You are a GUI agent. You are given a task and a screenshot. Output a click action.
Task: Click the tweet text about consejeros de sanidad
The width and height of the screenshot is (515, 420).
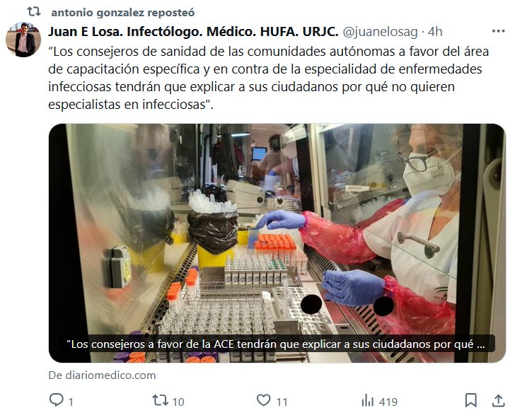point(268,78)
